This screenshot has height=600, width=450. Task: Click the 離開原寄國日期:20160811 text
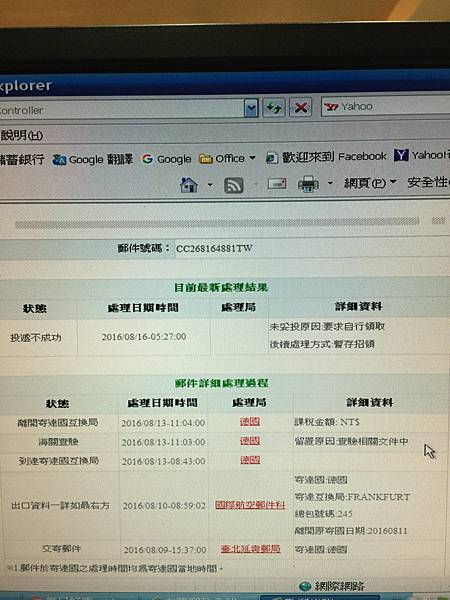click(x=351, y=531)
